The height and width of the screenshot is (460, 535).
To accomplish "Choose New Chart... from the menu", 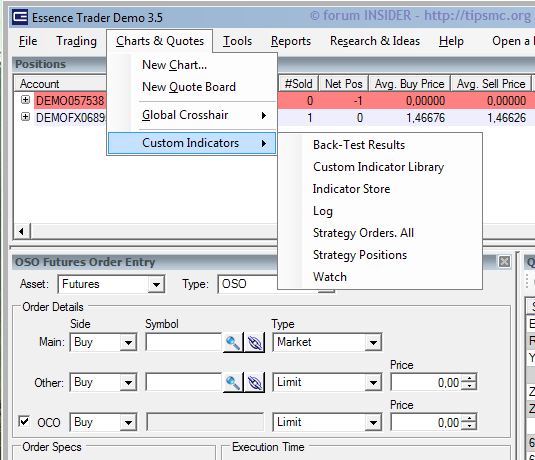I will click(192, 64).
